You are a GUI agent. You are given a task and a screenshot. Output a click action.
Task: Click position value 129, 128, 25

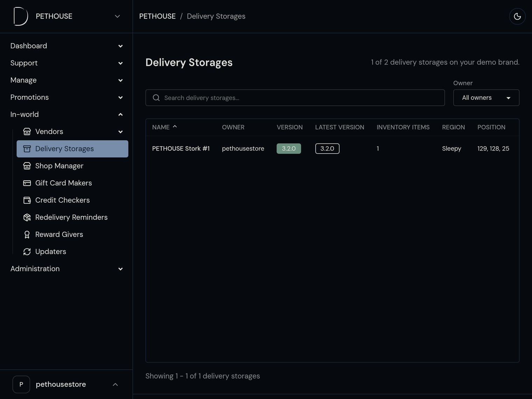[x=493, y=148]
